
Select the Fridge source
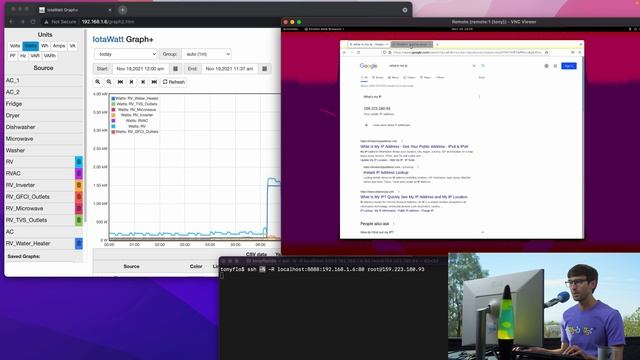(44, 104)
